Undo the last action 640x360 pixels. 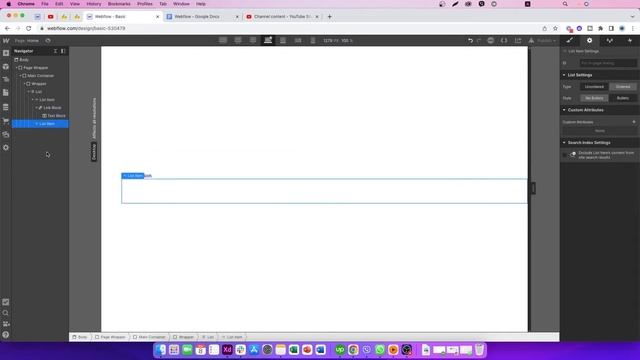click(x=471, y=40)
